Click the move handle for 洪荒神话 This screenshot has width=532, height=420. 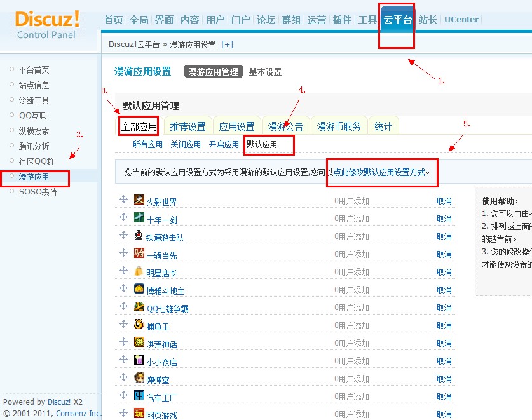click(x=123, y=342)
